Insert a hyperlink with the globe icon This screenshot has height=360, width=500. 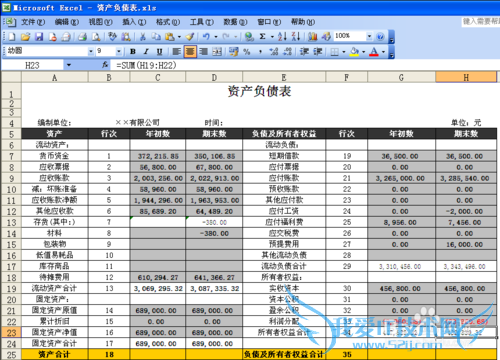click(249, 36)
